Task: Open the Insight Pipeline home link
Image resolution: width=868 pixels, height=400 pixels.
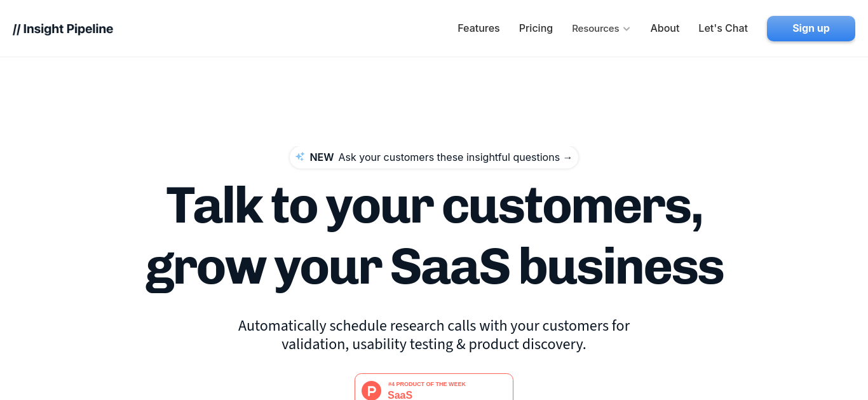Action: 63,29
